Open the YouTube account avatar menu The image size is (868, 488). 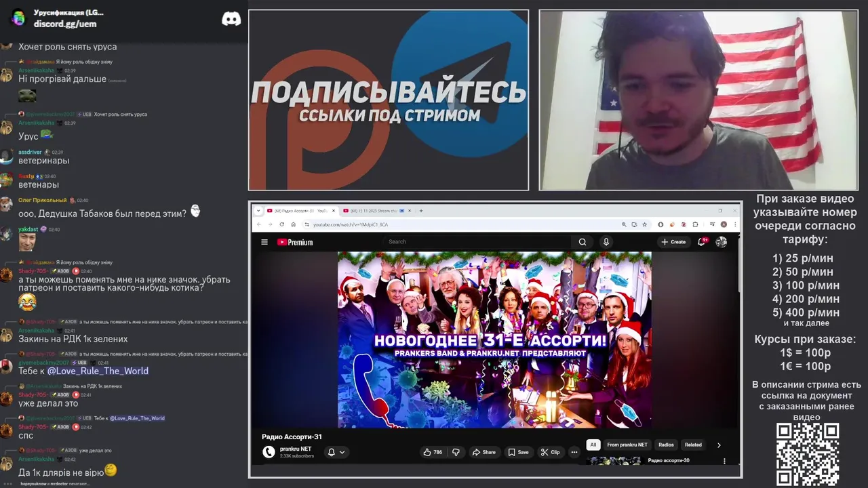[x=722, y=242]
